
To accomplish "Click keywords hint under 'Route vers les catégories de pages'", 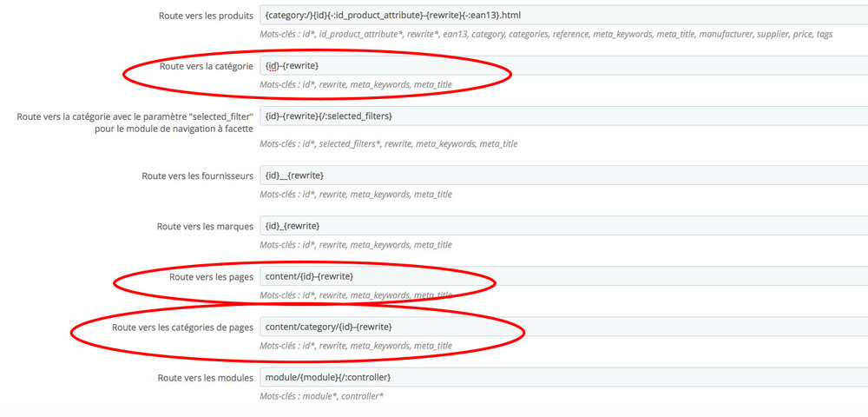I will 356,346.
